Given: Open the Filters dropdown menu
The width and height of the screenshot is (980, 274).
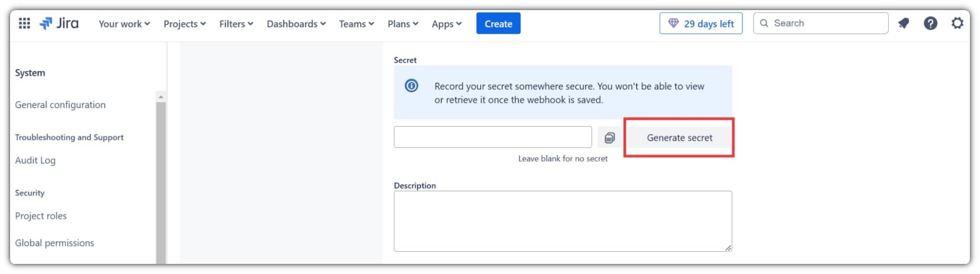Looking at the screenshot, I should coord(236,24).
